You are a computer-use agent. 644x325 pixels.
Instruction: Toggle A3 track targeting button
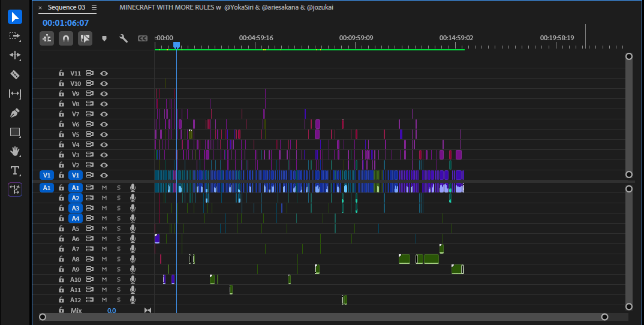click(76, 208)
